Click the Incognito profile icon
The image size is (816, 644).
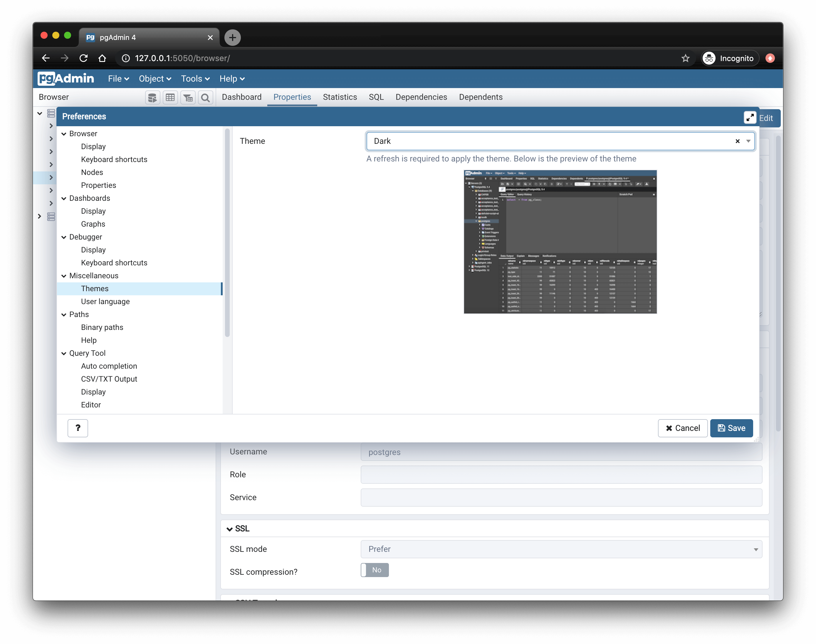(x=709, y=58)
